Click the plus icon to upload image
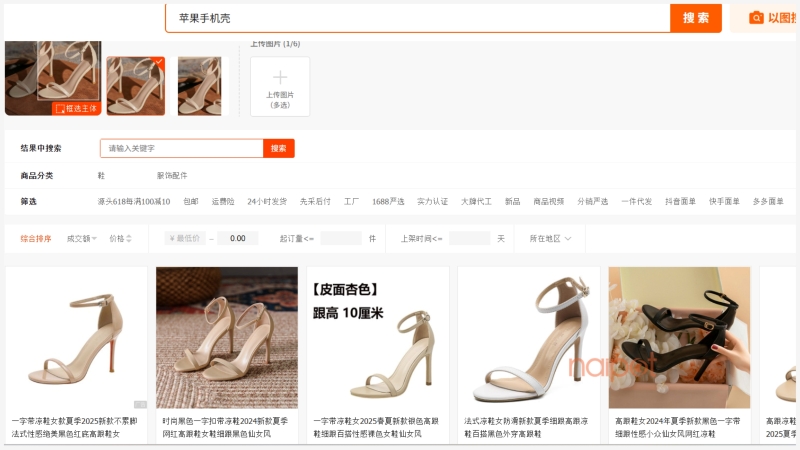 click(280, 77)
